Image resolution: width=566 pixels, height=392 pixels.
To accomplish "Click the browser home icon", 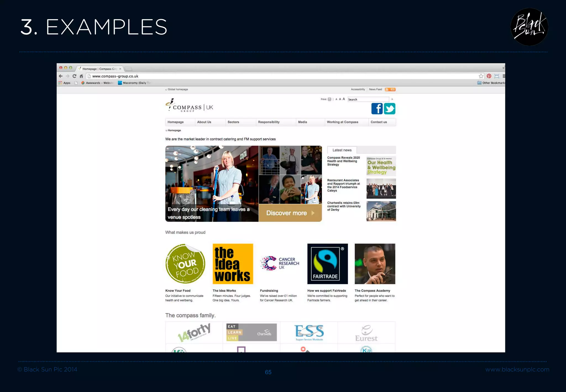I will (81, 76).
